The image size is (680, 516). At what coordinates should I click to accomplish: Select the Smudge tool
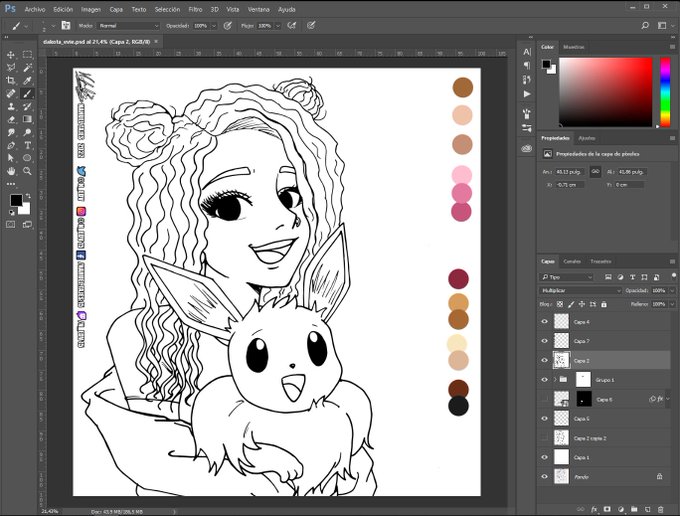point(11,132)
